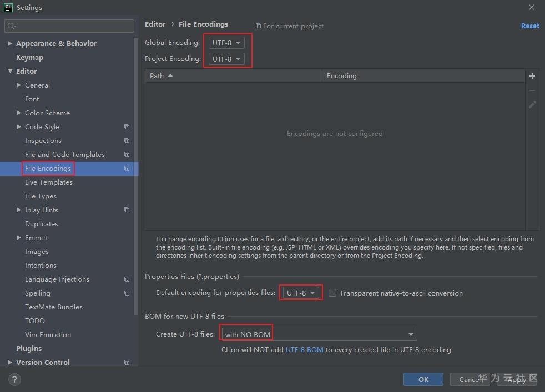Click the project icon beside Spelling
Viewport: 545px width, 392px height.
click(x=127, y=293)
